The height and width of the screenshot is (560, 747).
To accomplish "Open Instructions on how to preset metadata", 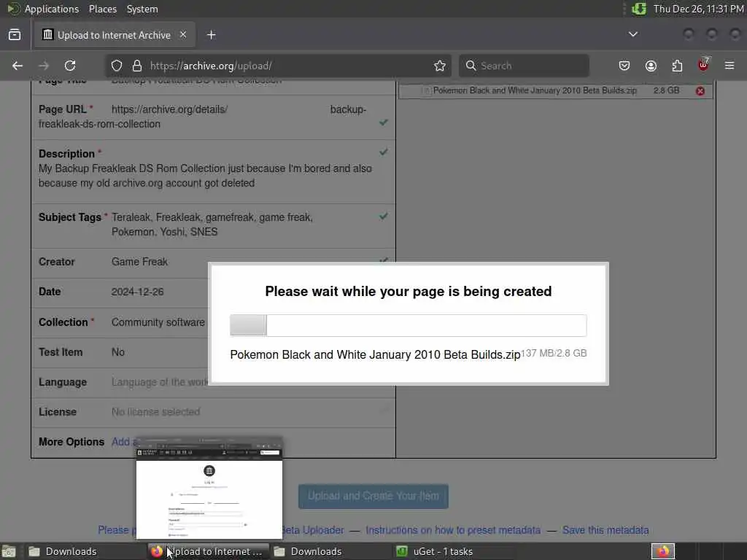I will pyautogui.click(x=453, y=530).
